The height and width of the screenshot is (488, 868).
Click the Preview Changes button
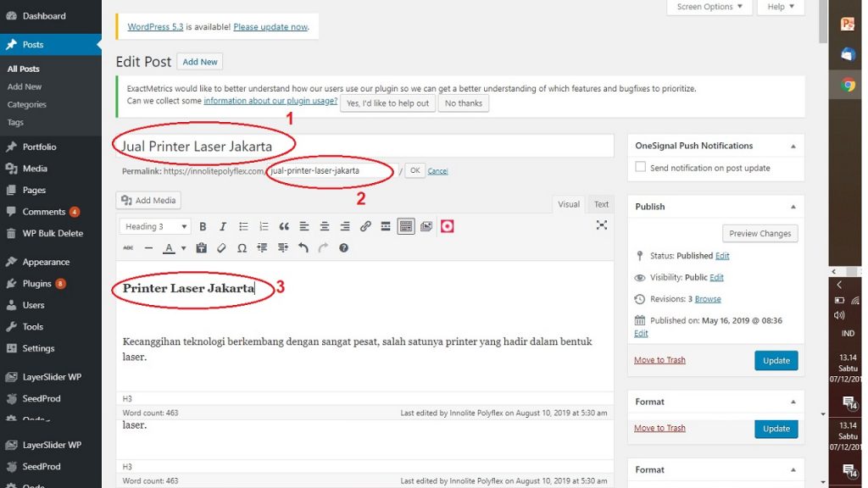coord(759,234)
